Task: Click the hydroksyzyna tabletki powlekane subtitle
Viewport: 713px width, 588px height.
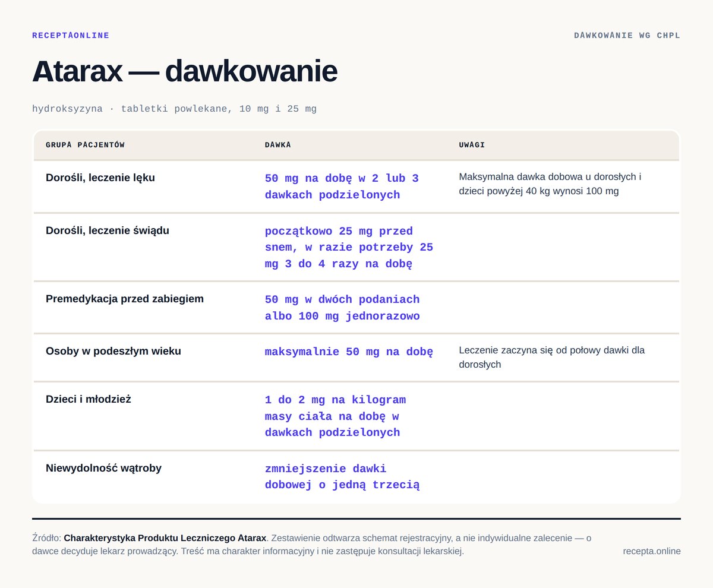Action: pyautogui.click(x=174, y=109)
